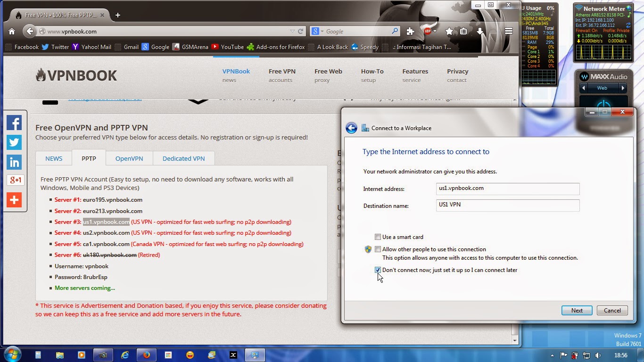Click Next in the workplace wizard
The image size is (644, 362).
pyautogui.click(x=577, y=311)
